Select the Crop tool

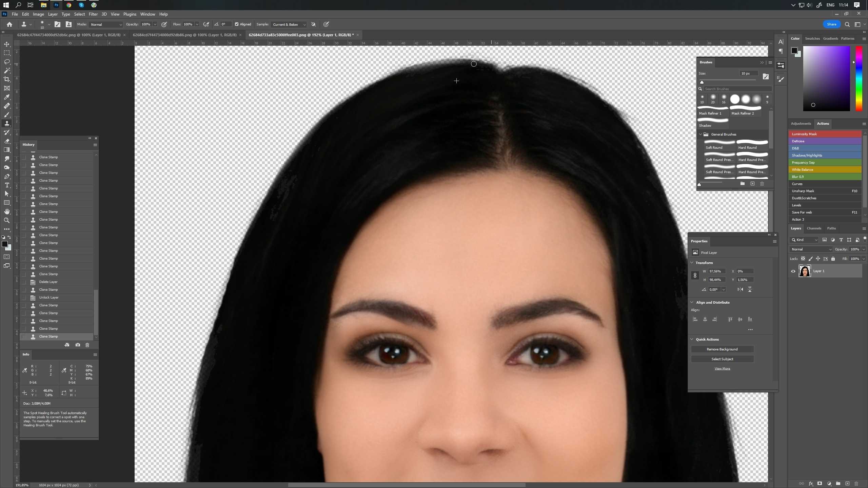tap(7, 79)
